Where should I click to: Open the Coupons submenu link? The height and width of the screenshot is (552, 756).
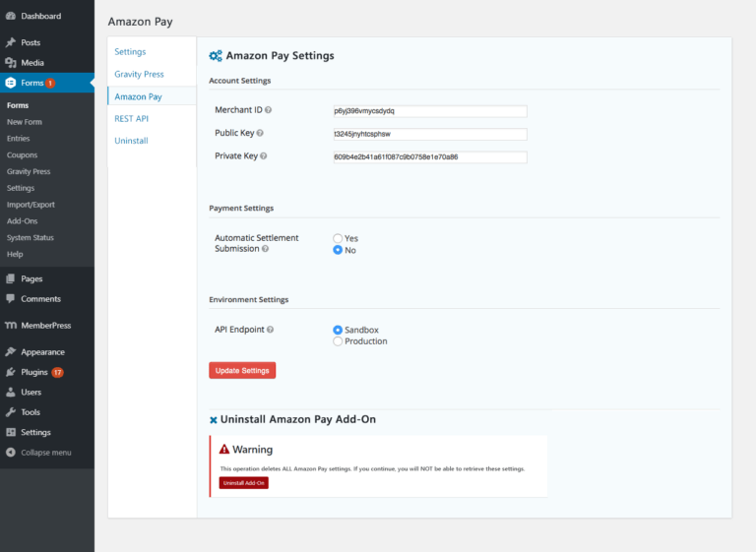pos(23,154)
